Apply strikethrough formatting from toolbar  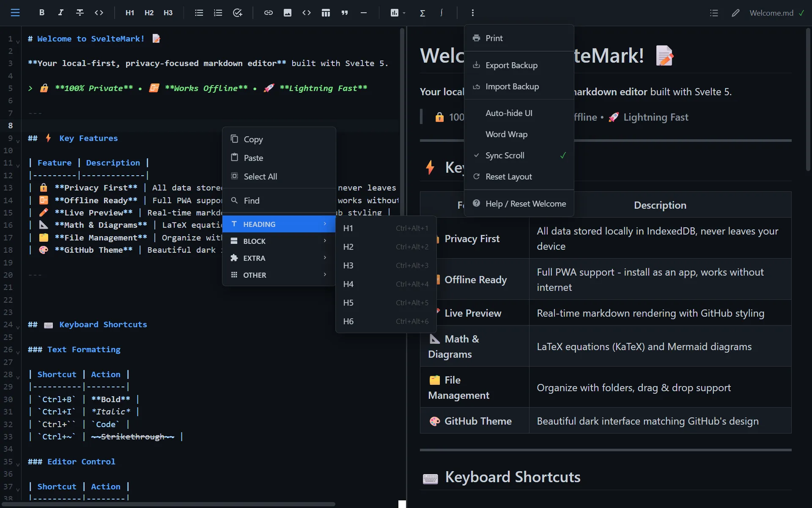(80, 13)
